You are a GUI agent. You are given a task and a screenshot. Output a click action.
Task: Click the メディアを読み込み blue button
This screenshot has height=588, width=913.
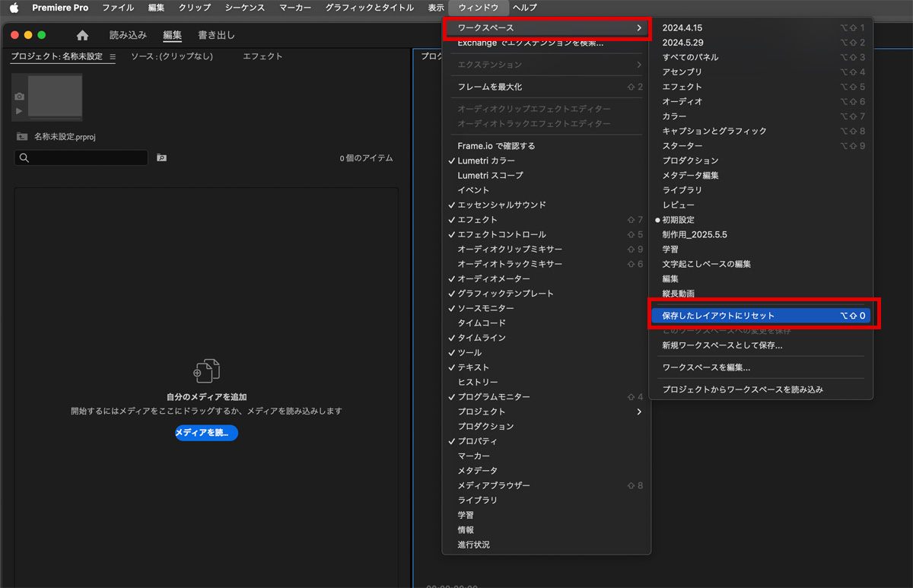click(x=206, y=433)
